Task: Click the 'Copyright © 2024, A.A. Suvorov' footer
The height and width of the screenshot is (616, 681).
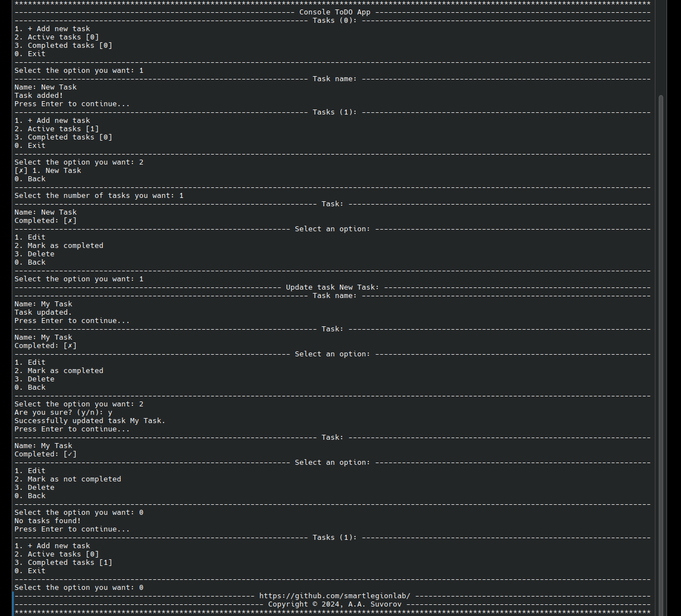Action: [335, 604]
